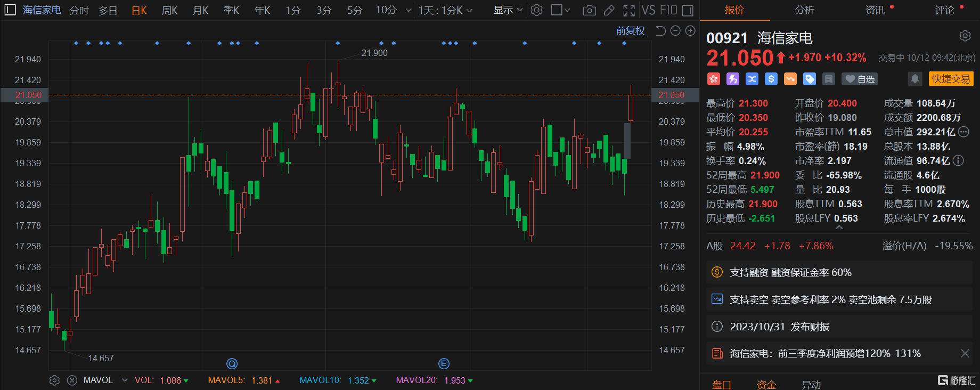980x390 pixels.
Task: Toggle the right-side panel visibility
Action: (688, 10)
